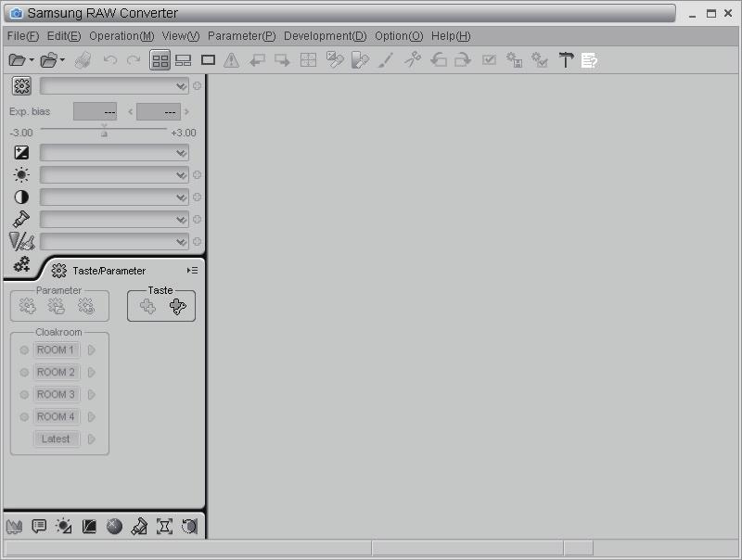Click the first Exp. bias value field
Screen dimensions: 742x560
95,111
